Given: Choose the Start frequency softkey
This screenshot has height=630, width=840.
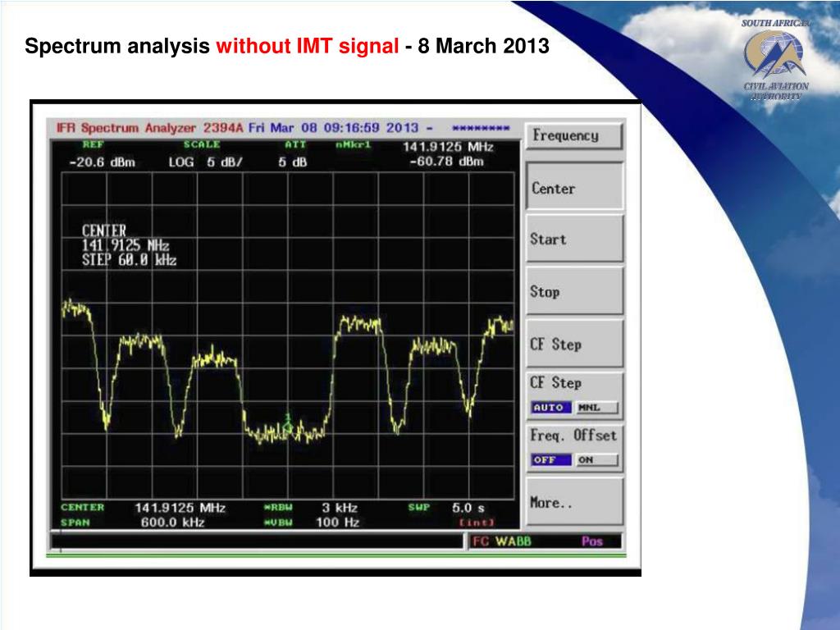Looking at the screenshot, I should tap(574, 239).
